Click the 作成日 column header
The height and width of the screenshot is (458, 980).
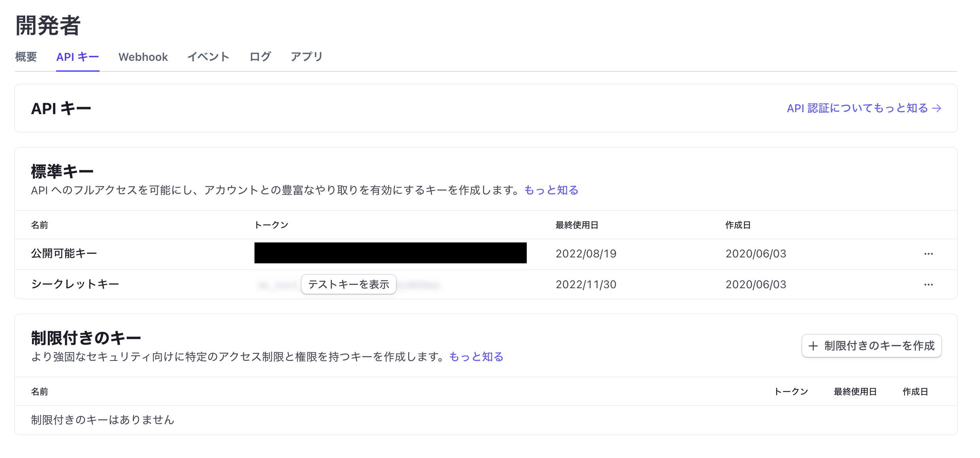coord(737,225)
